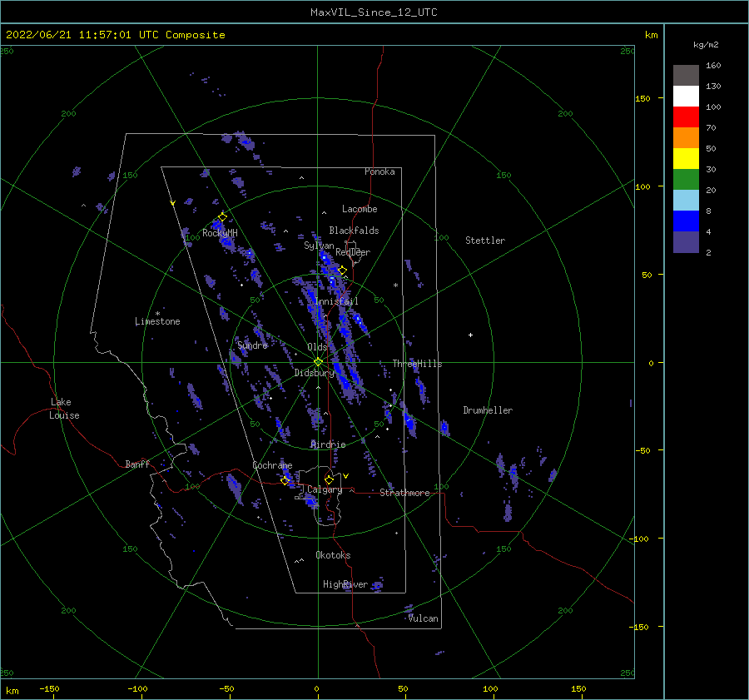
Task: Click the red 100 kg/m2 legend swatch
Action: (686, 117)
